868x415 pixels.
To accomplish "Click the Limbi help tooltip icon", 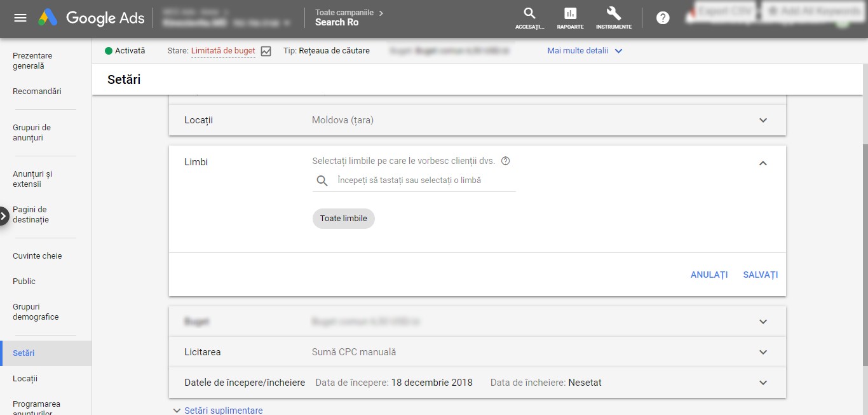I will [506, 161].
